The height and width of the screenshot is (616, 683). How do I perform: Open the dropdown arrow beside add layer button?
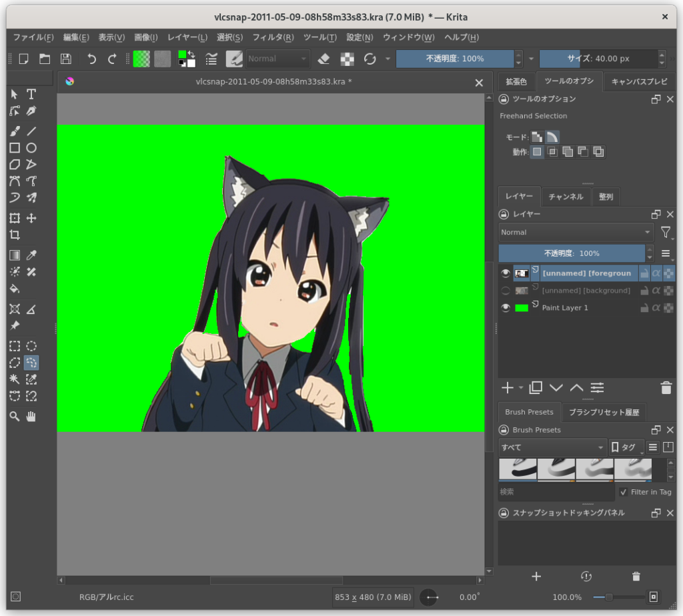point(521,388)
